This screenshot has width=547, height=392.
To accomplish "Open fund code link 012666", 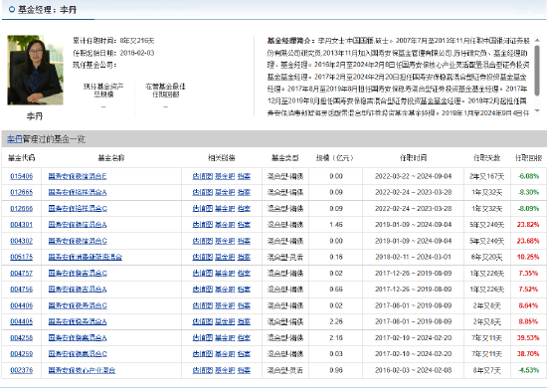I will point(21,209).
